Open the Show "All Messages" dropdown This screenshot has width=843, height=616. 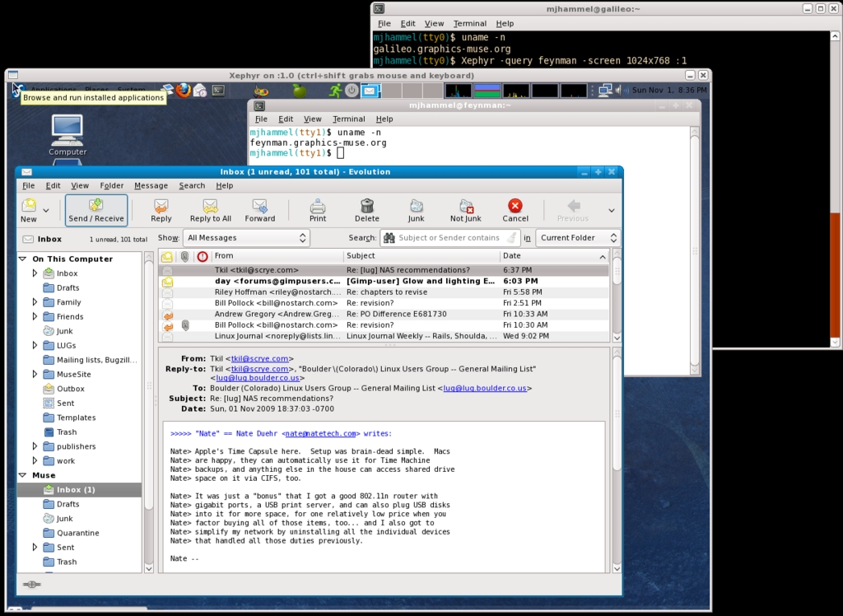[246, 238]
